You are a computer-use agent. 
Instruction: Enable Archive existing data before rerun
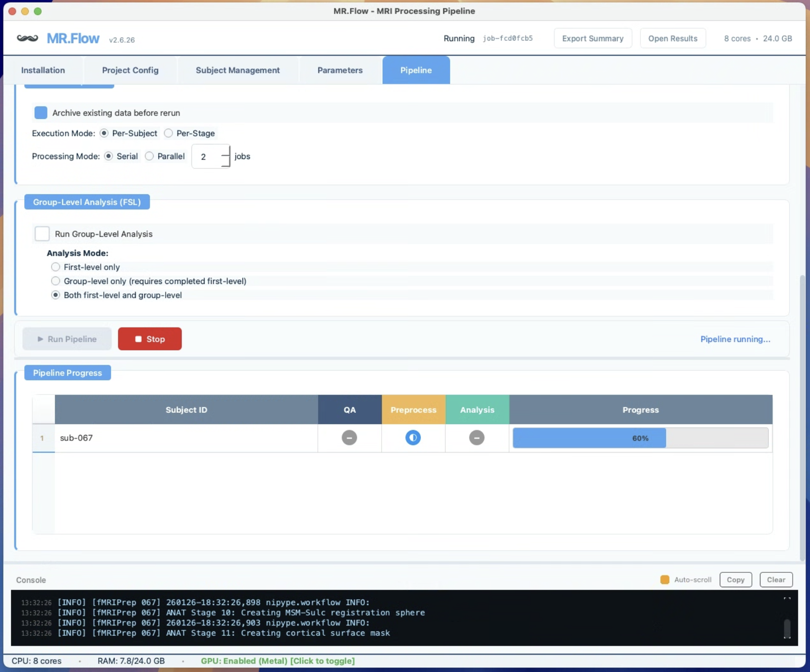[41, 112]
